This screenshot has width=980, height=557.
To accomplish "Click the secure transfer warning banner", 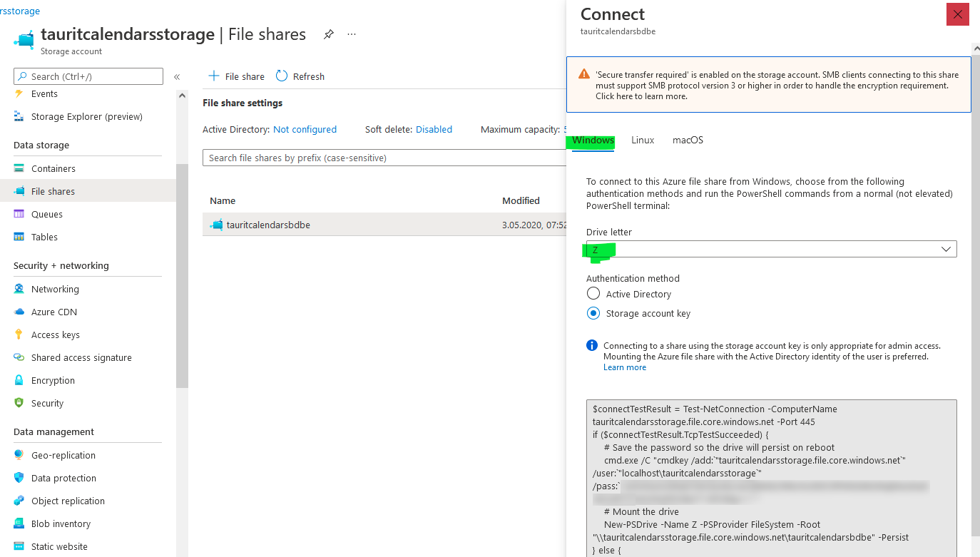I will tap(769, 85).
